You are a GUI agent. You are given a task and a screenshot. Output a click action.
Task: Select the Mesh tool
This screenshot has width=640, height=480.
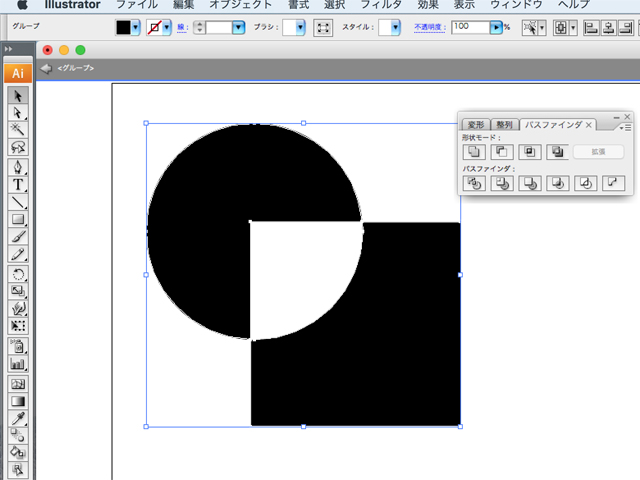point(18,384)
